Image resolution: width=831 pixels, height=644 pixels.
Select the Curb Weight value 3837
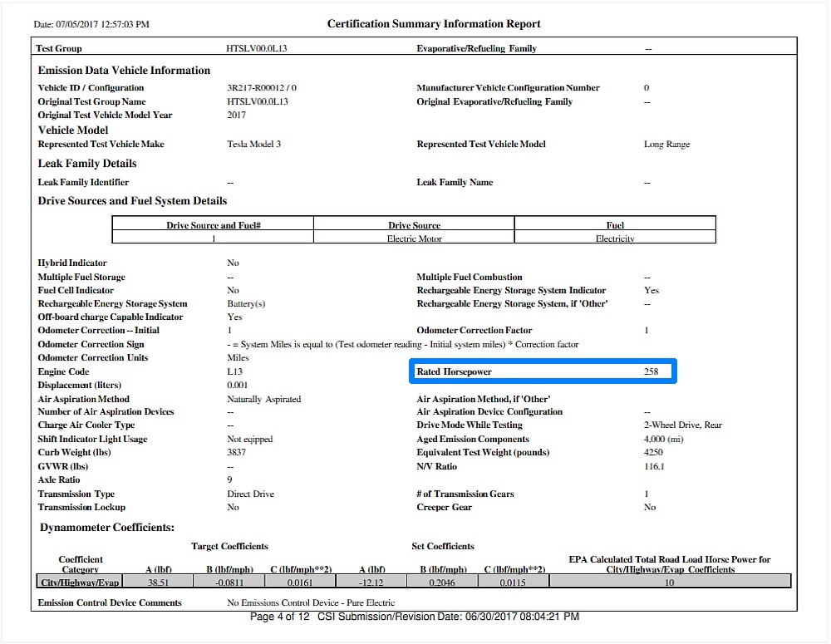pyautogui.click(x=236, y=452)
